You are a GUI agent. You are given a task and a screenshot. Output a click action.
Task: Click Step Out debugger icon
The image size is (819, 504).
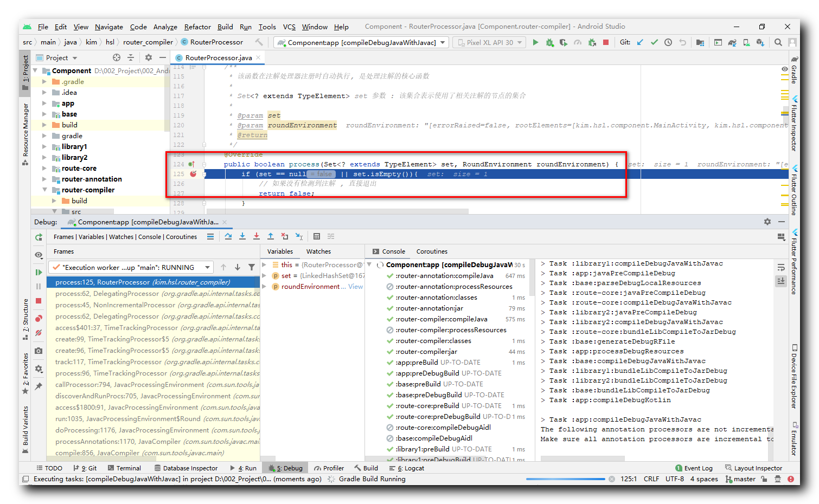(x=271, y=237)
